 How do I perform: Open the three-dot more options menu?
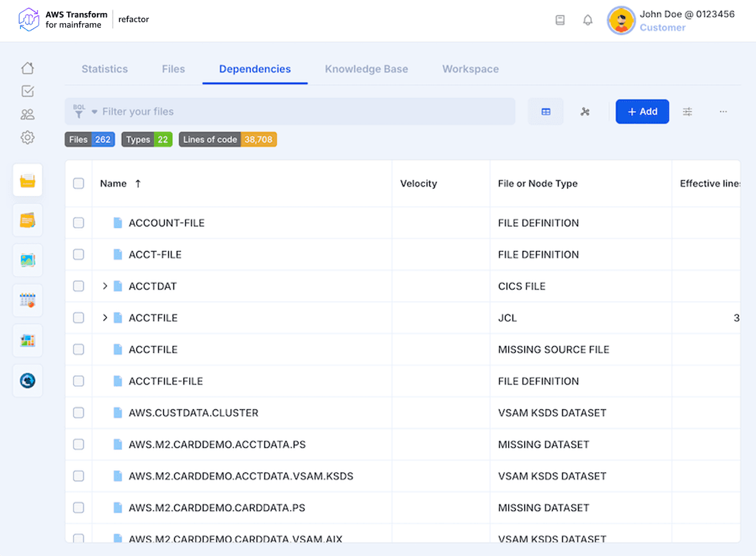tap(723, 111)
